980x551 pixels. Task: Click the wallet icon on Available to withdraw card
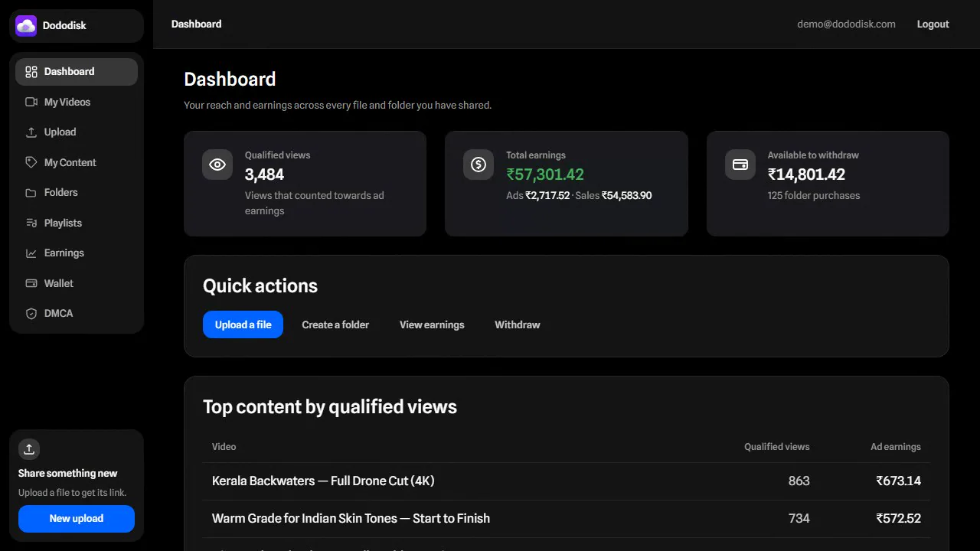click(740, 165)
